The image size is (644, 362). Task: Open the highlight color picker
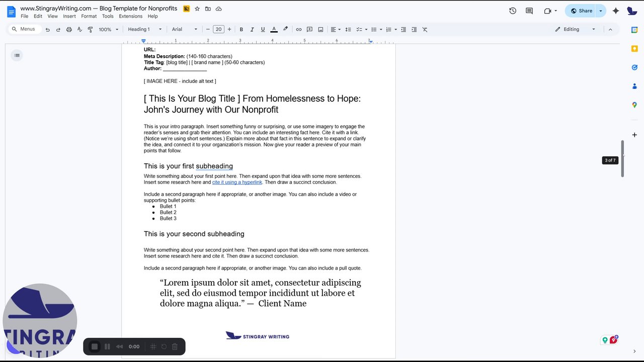point(285,30)
